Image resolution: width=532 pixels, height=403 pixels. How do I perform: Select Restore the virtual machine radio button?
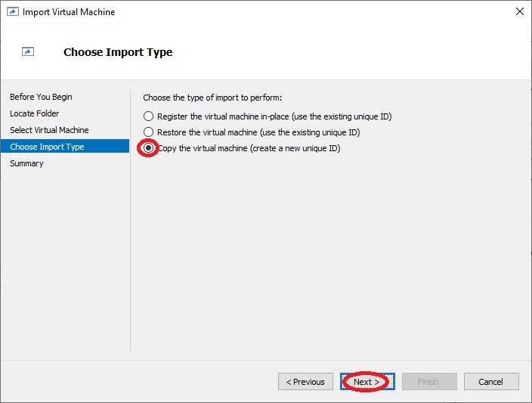pyautogui.click(x=148, y=132)
